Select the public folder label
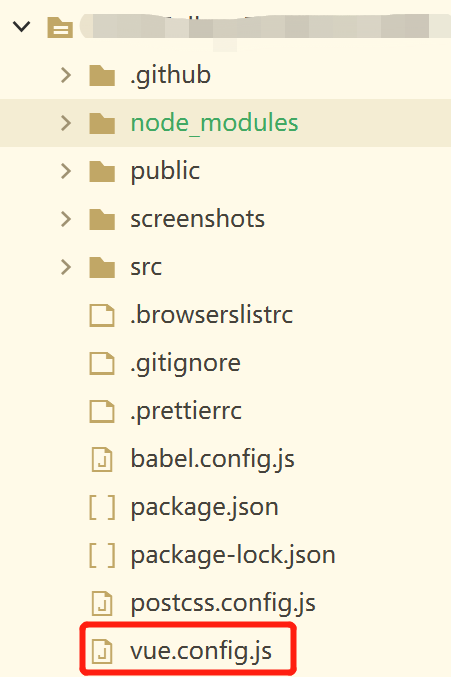451x677 pixels. tap(165, 171)
